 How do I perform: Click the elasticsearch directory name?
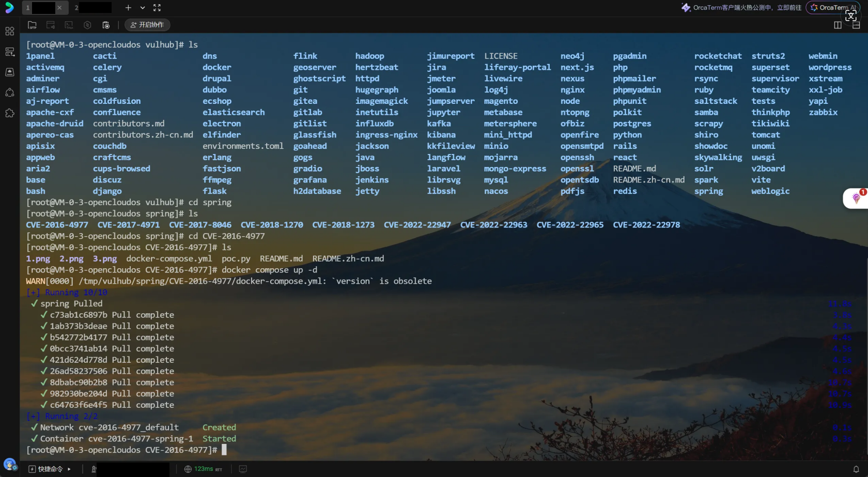click(234, 112)
